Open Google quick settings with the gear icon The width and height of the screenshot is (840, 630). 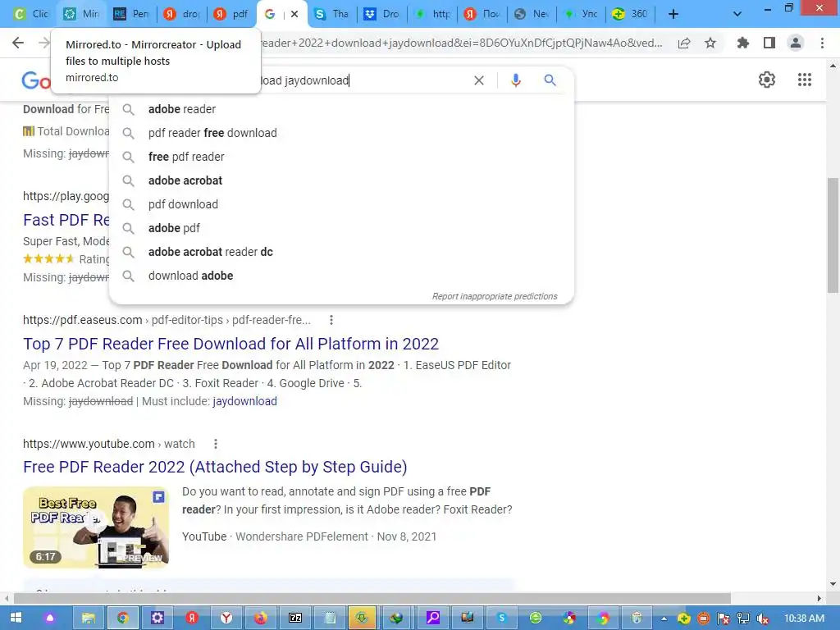pyautogui.click(x=767, y=80)
